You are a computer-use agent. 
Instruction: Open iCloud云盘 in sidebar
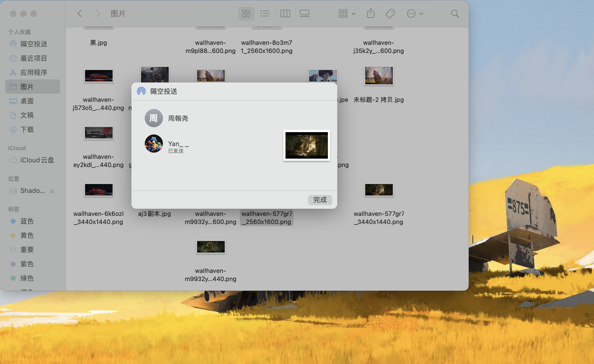[37, 160]
